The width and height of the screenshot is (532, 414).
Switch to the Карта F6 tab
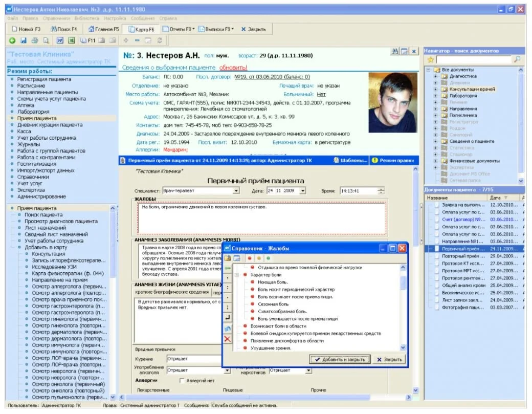tap(142, 29)
